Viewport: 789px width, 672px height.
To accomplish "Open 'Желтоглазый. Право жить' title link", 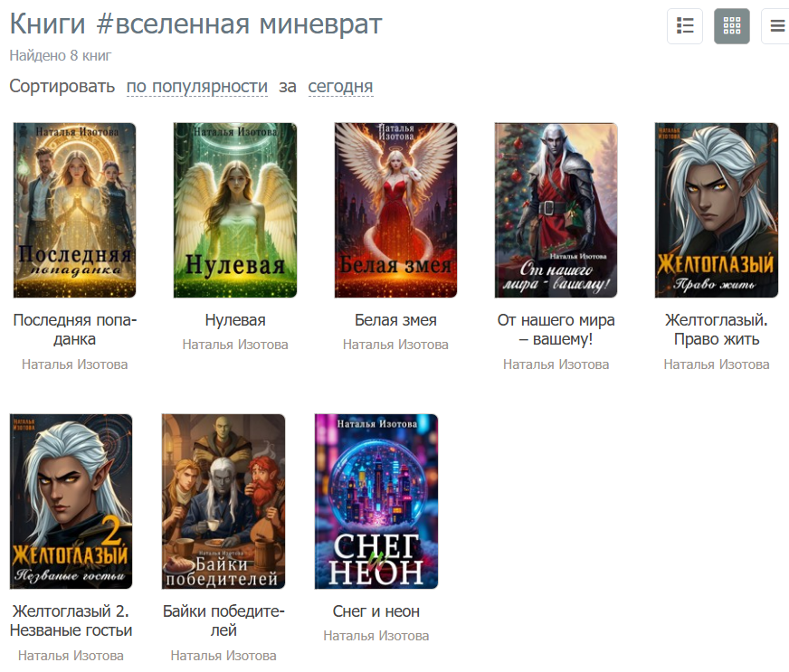I will tap(717, 329).
